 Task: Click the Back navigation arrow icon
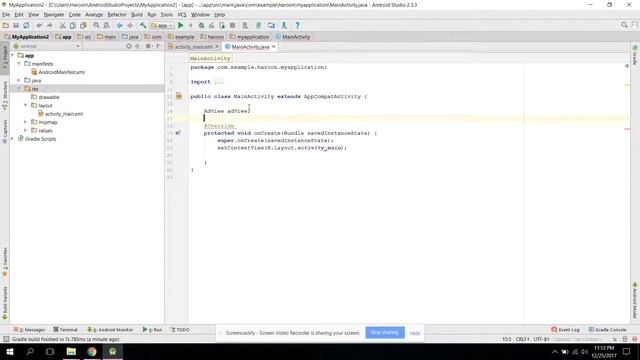tap(120, 25)
